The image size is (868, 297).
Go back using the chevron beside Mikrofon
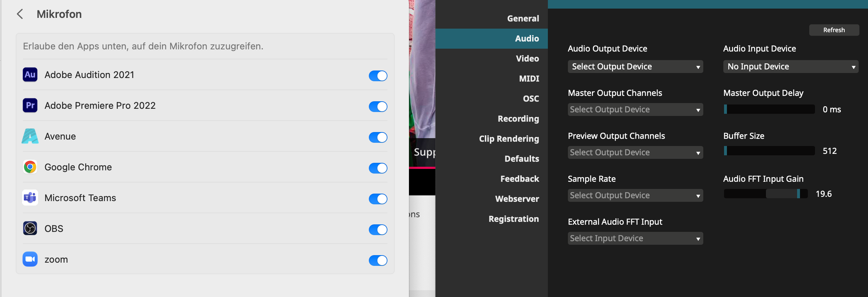click(20, 14)
